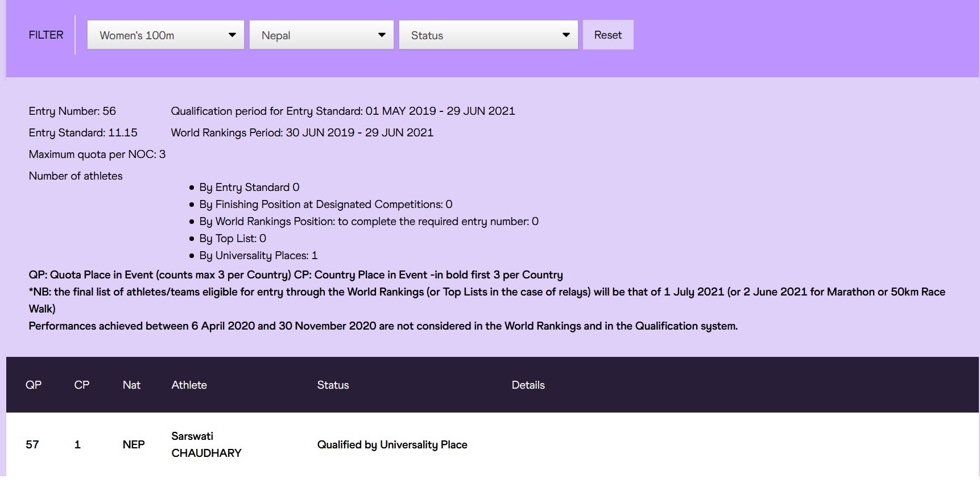Click the FILTER label
This screenshot has height=487, width=980.
[46, 35]
